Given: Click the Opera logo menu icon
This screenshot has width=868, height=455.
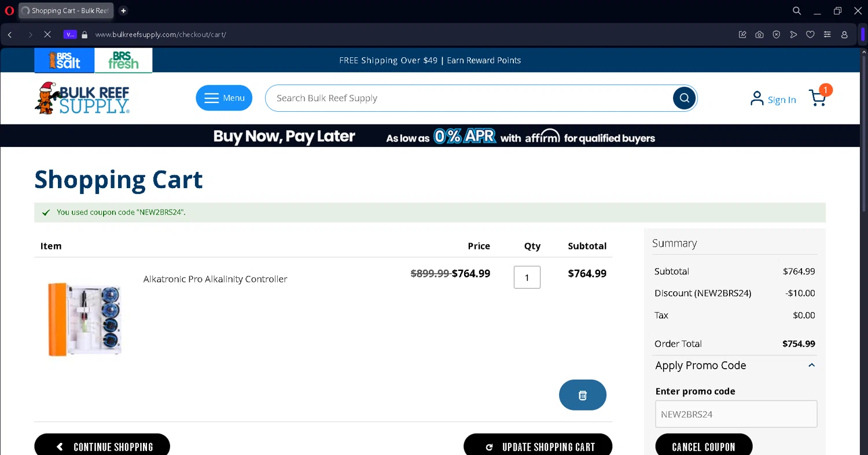Looking at the screenshot, I should coord(9,10).
